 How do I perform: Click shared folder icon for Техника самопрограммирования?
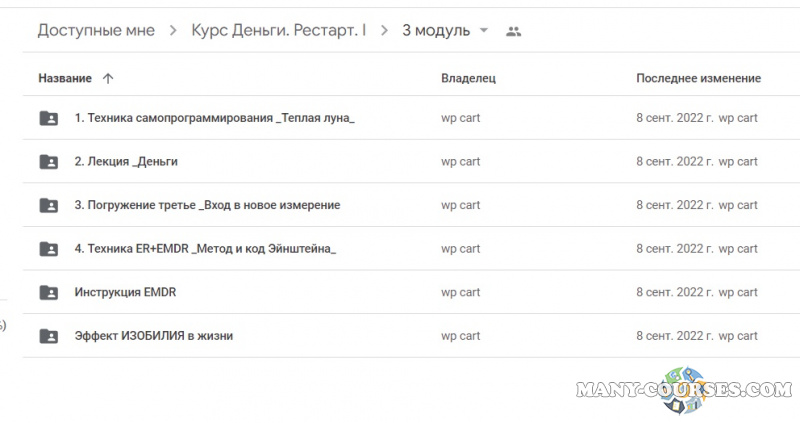pos(48,118)
